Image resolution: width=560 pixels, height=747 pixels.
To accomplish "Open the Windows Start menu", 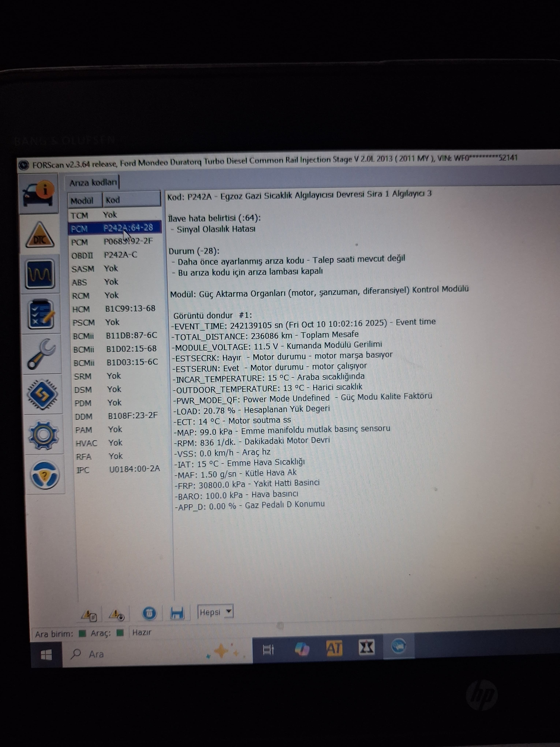I will pos(46,655).
